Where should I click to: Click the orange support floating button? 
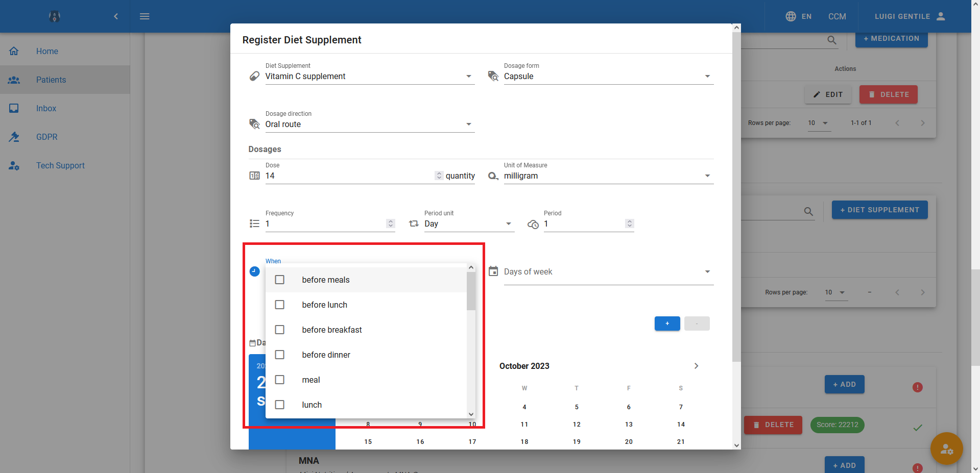[946, 449]
